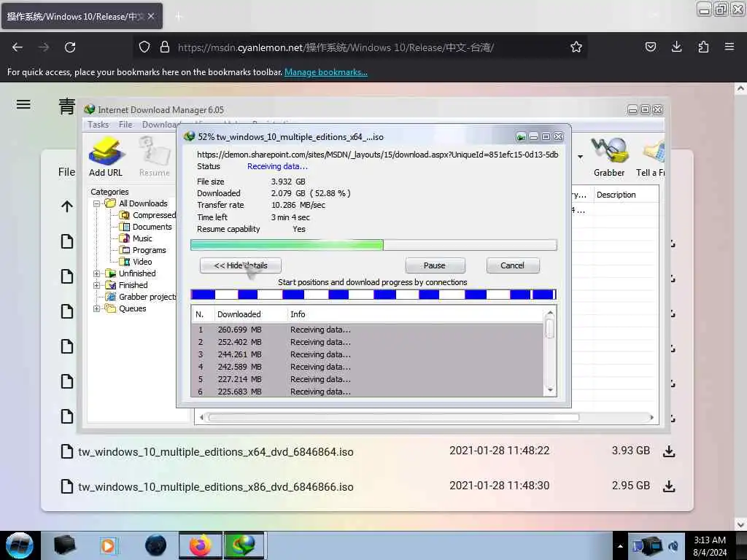This screenshot has width=747, height=560.
Task: Show hidden system tray icons arrow
Action: coord(620,546)
